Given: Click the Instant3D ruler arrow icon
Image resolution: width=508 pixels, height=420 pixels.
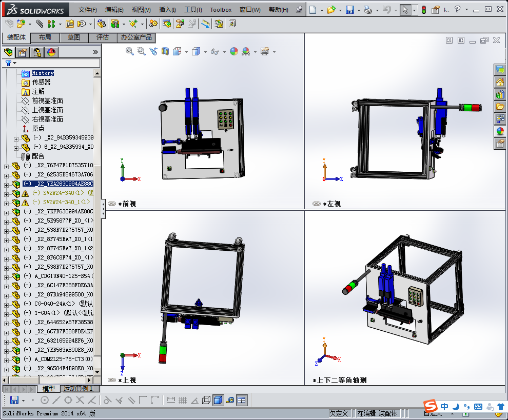Looking at the screenshot, I should 205,24.
